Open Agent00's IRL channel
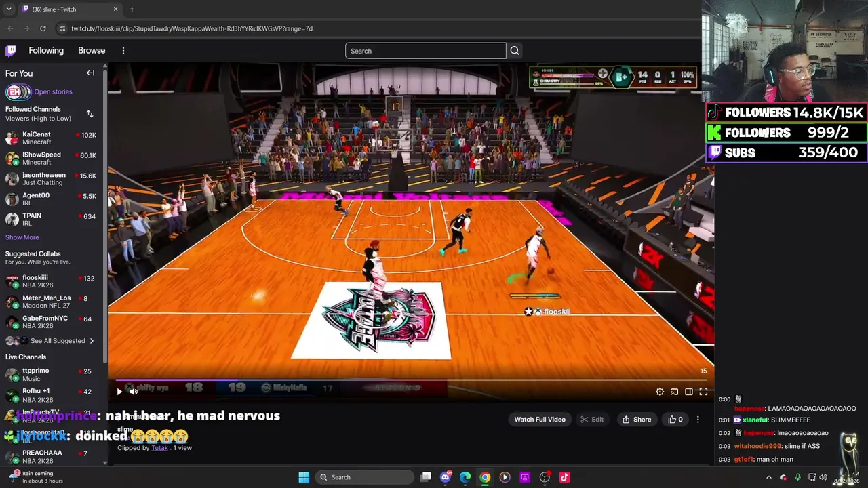The width and height of the screenshot is (868, 488). (51, 199)
